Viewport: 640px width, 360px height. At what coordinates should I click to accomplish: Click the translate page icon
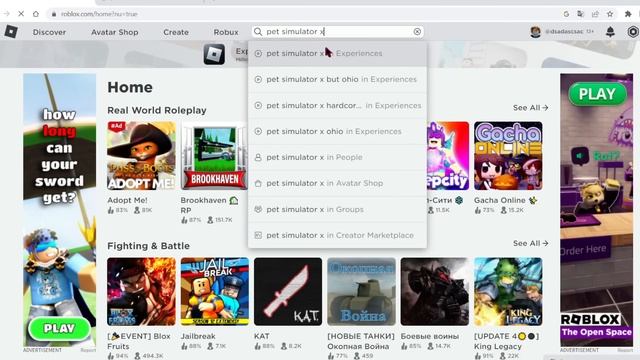tap(580, 14)
